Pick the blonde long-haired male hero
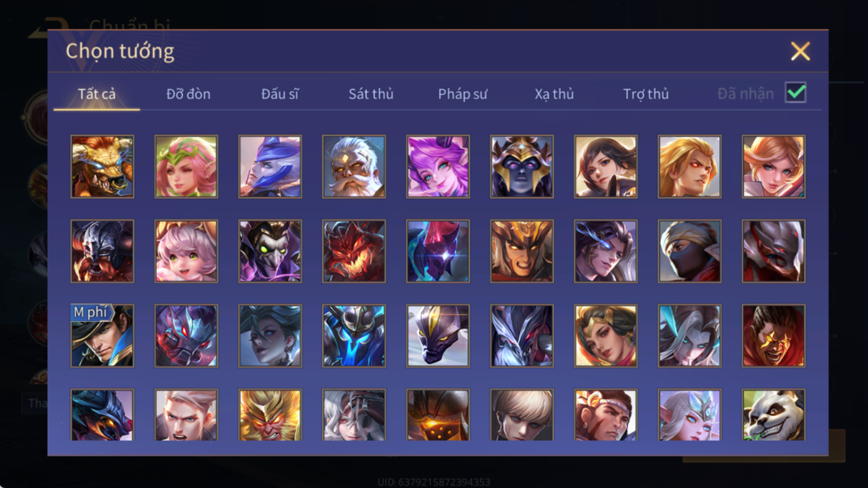Screen dimensions: 868x488 pyautogui.click(x=690, y=167)
